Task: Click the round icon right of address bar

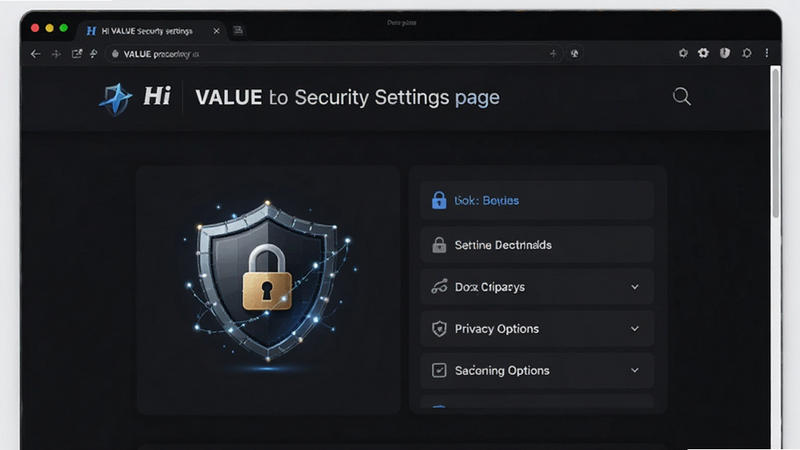Action: pos(574,53)
